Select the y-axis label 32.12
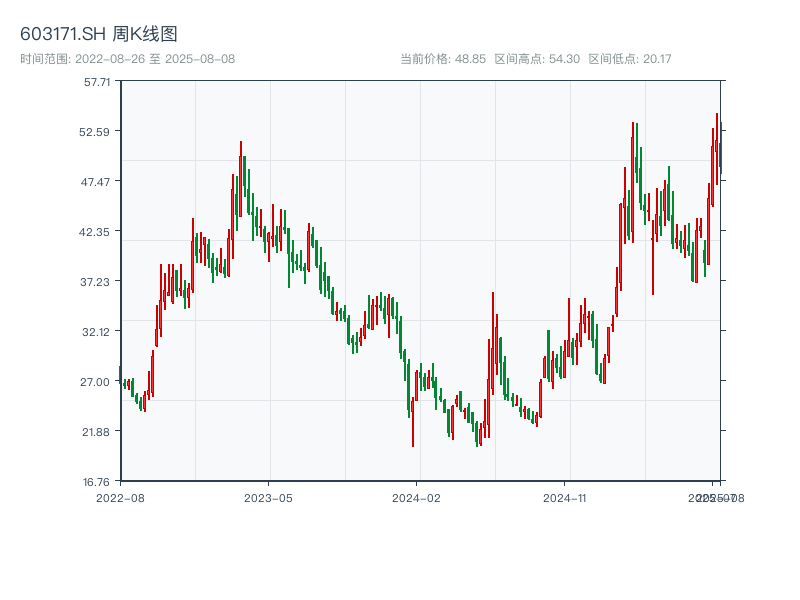 click(x=96, y=332)
